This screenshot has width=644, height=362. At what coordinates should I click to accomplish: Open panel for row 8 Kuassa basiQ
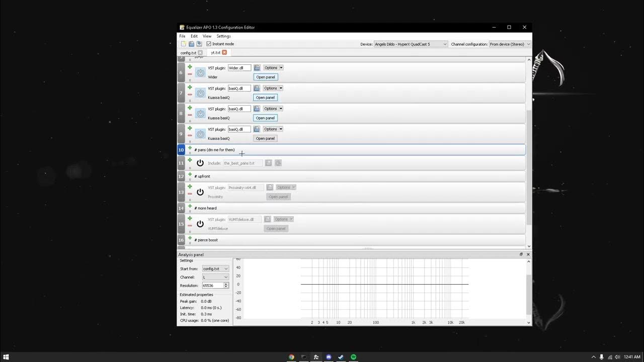click(265, 118)
